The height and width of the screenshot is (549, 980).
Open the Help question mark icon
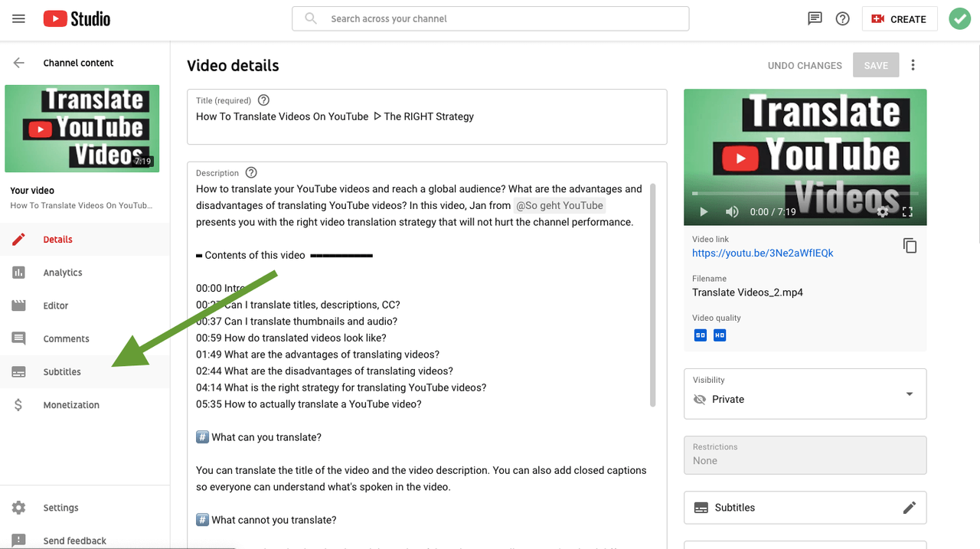[x=843, y=19]
